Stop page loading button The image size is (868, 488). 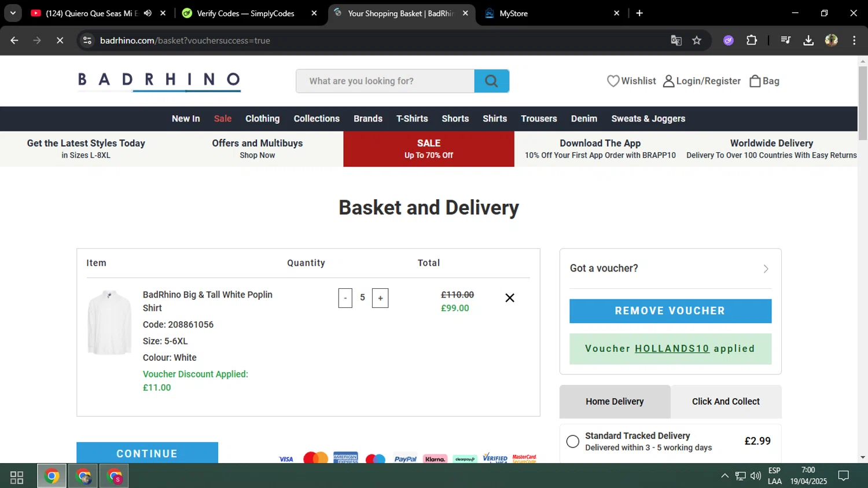[x=60, y=41]
